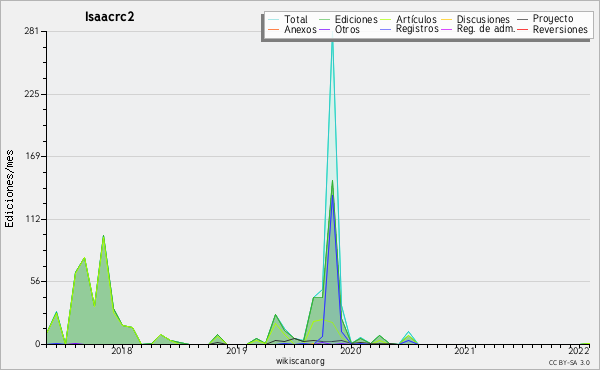Click the CC BY-SA 3.0 license text

(569, 362)
